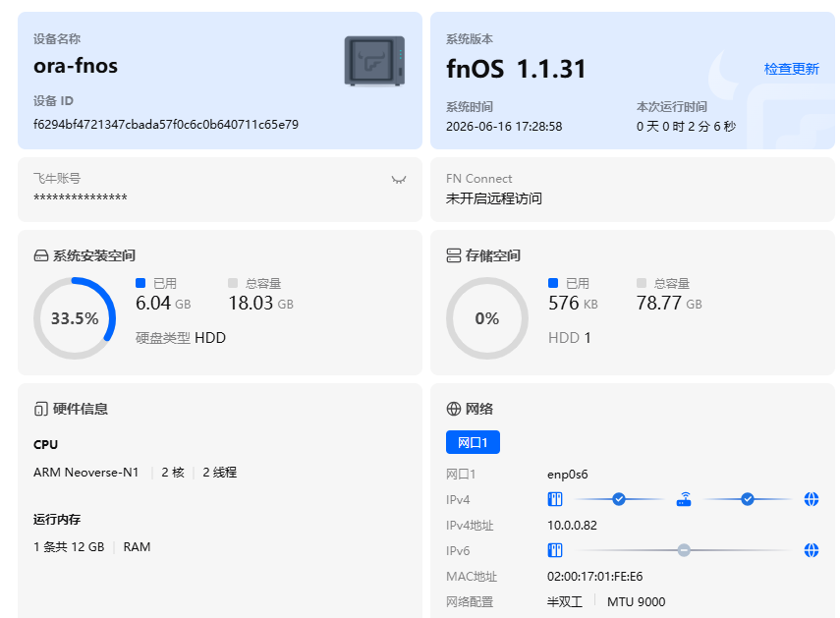
Task: Click IPv4 address 10.0.0.82
Action: [x=572, y=526]
